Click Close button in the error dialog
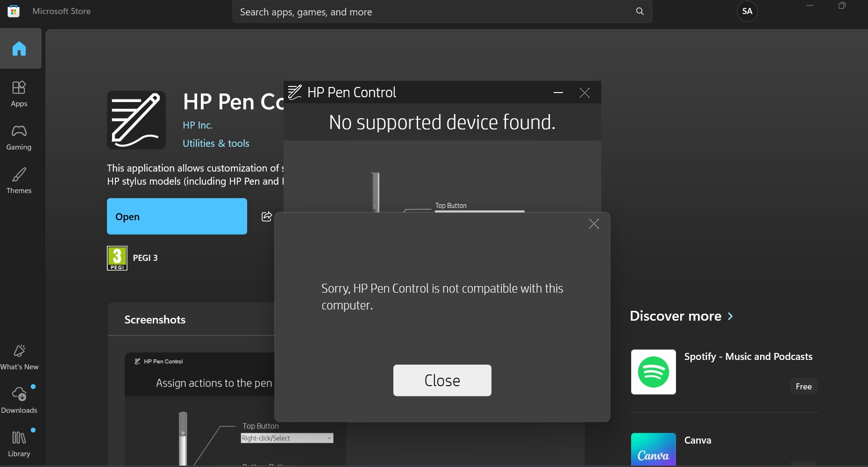 442,380
